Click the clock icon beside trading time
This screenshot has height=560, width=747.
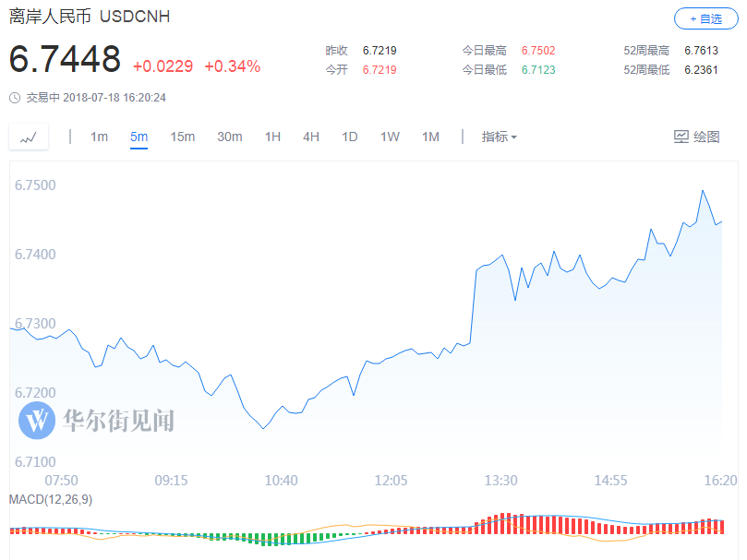14,97
